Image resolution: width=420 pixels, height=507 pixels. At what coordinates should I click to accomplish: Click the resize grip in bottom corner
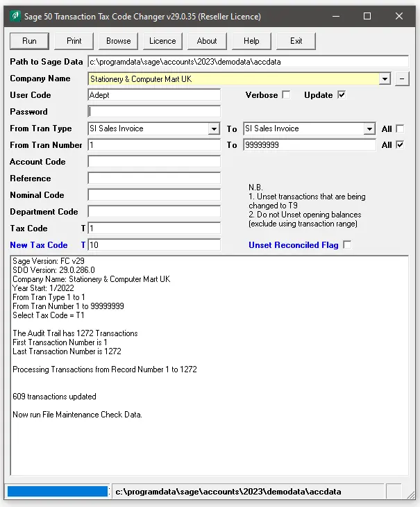pyautogui.click(x=411, y=494)
